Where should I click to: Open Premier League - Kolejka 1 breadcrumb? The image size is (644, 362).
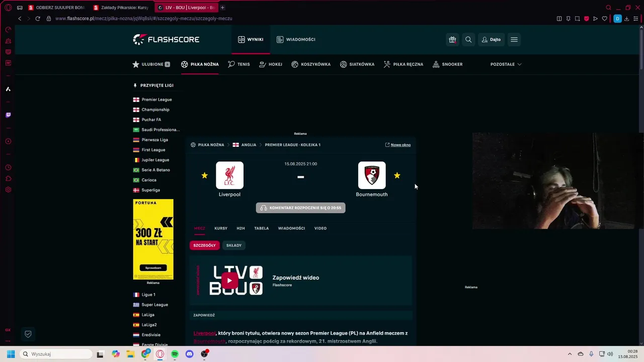pos(293,145)
